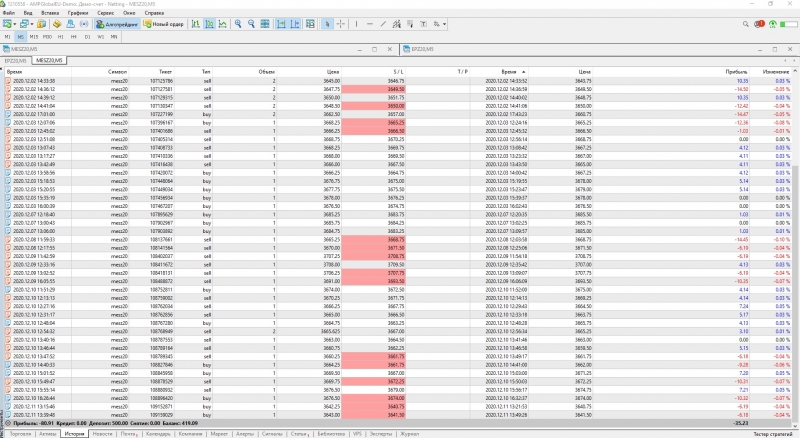
Task: Open the indicators list icon
Action: click(310, 24)
